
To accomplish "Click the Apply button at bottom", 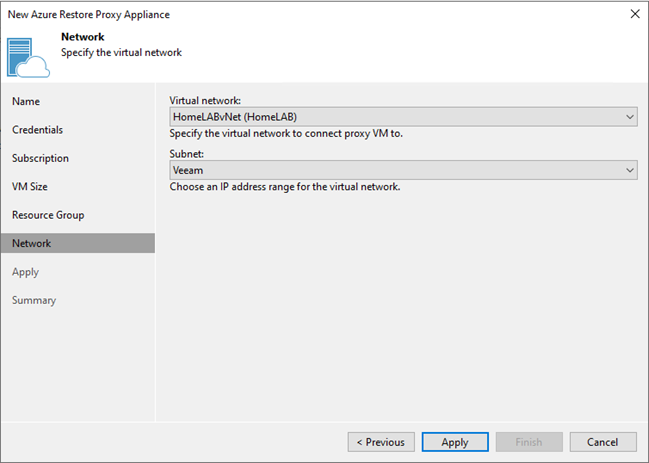I will (455, 442).
